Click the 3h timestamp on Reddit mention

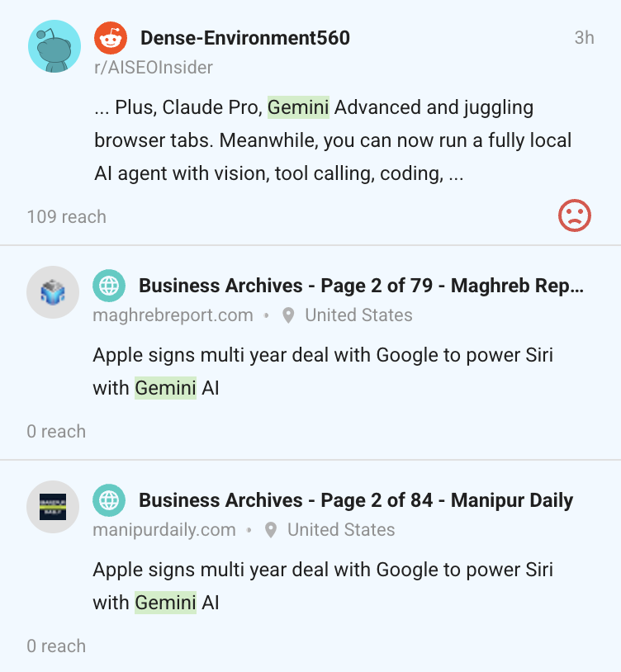584,38
